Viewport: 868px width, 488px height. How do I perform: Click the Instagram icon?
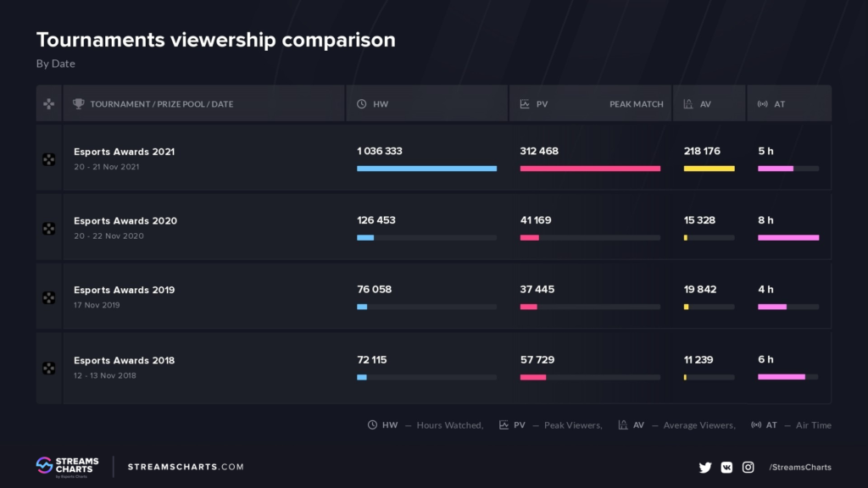(x=748, y=467)
